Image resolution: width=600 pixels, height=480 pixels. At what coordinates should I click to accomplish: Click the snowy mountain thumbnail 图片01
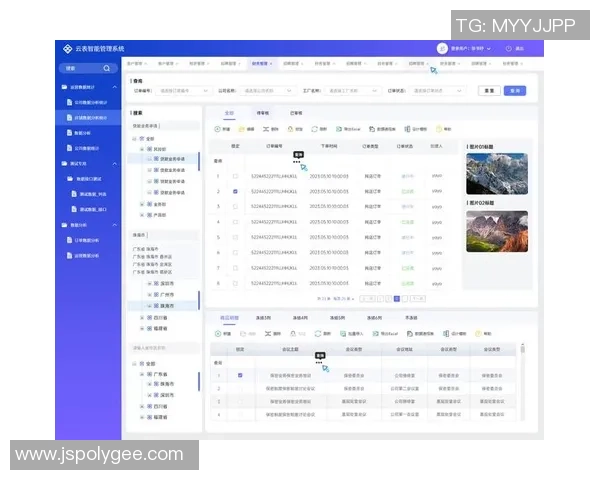[497, 174]
